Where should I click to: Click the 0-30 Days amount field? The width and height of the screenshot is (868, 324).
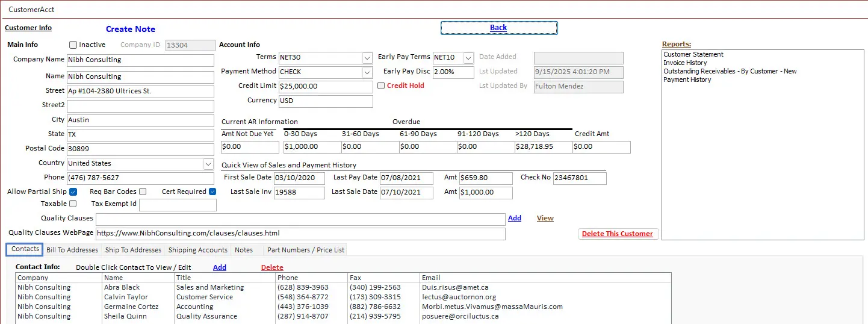tap(312, 147)
